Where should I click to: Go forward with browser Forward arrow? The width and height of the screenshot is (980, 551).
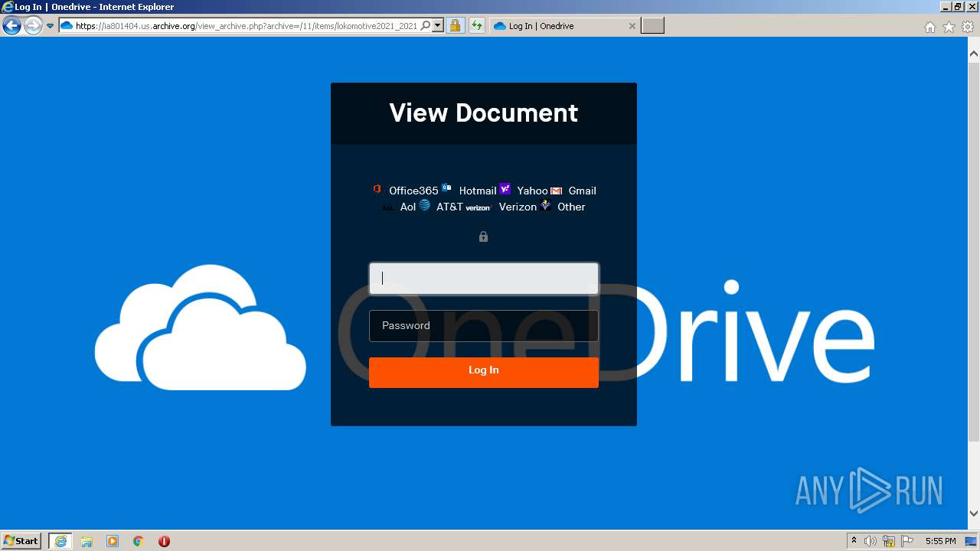pyautogui.click(x=32, y=26)
